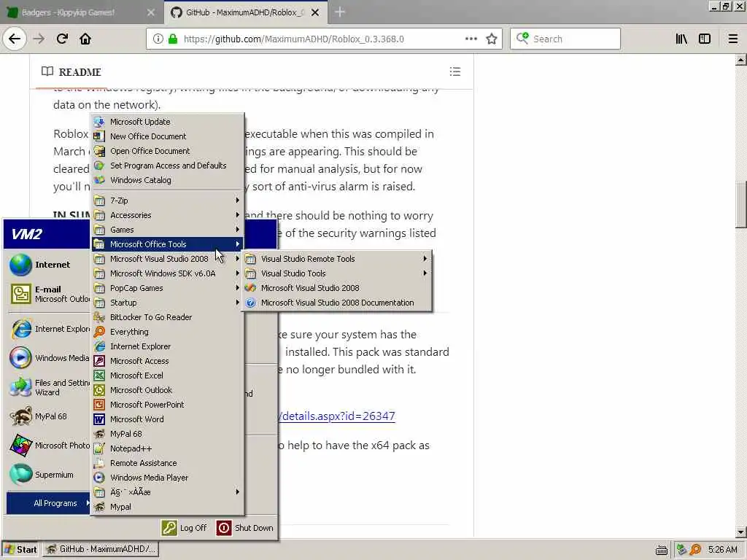
Task: Launch Microsoft Outlook from All Programs list
Action: (169, 390)
